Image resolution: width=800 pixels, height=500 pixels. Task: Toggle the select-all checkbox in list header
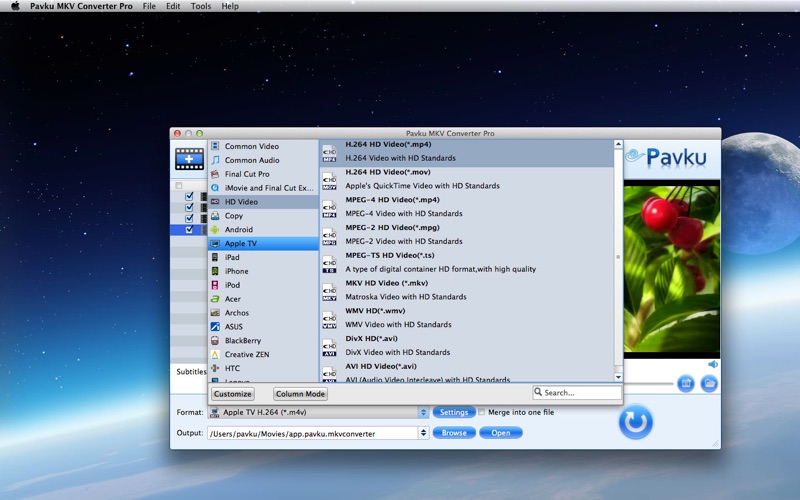pyautogui.click(x=179, y=185)
